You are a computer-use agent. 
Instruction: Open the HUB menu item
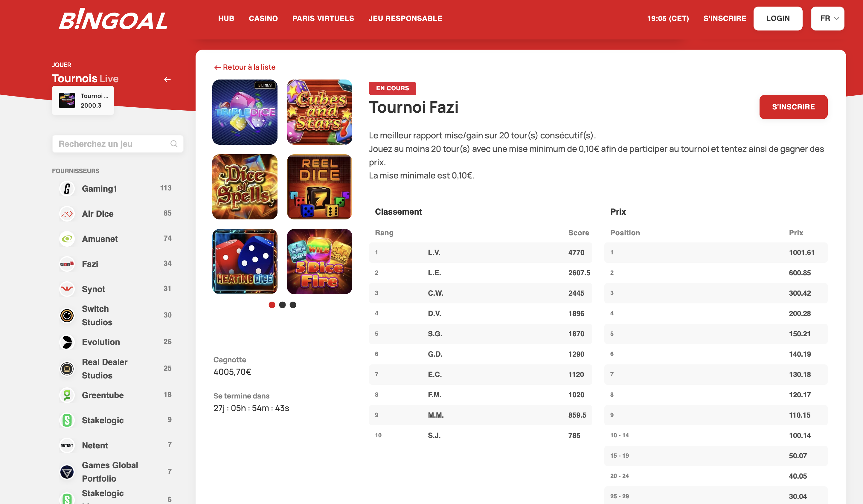point(226,19)
